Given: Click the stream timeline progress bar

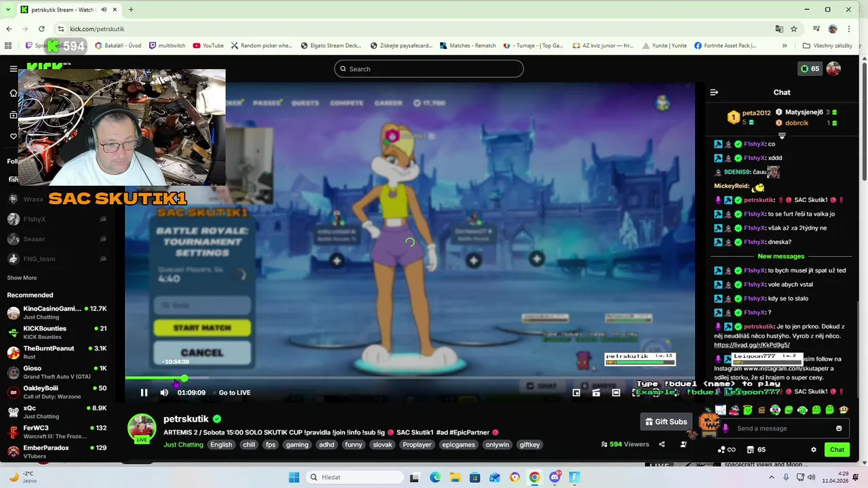Looking at the screenshot, I should tap(410, 378).
